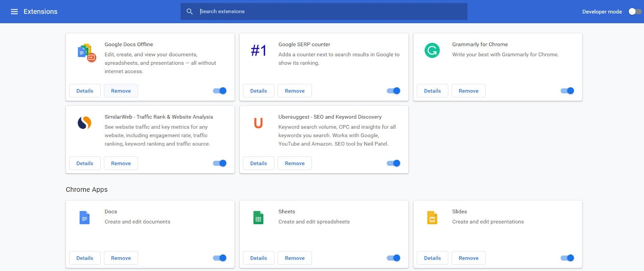Click the SimilarWeb logo icon
The image size is (644, 271).
click(x=85, y=123)
